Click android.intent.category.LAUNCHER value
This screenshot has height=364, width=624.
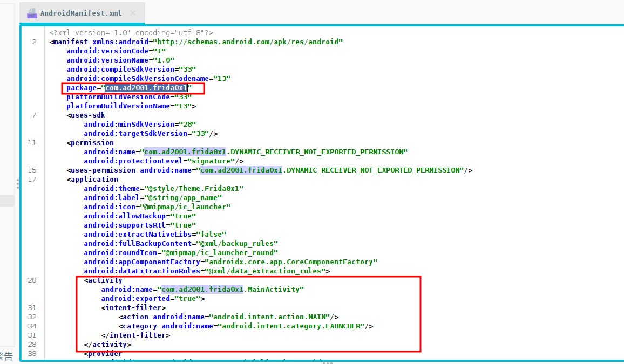tap(292, 326)
